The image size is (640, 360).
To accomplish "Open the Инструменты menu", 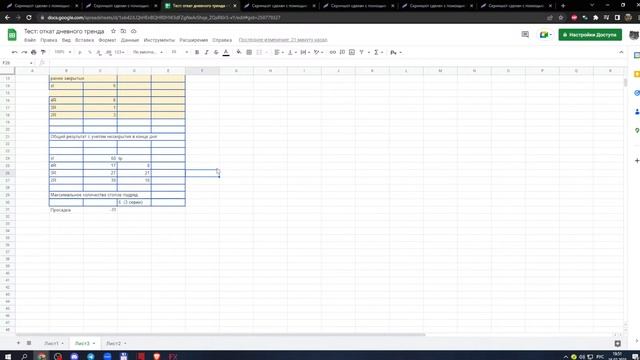I will 159,40.
